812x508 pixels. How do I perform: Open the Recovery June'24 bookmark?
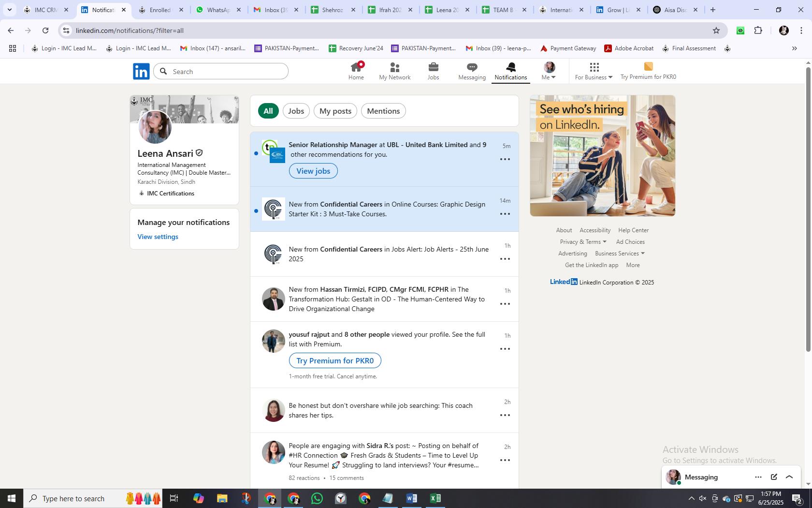356,48
